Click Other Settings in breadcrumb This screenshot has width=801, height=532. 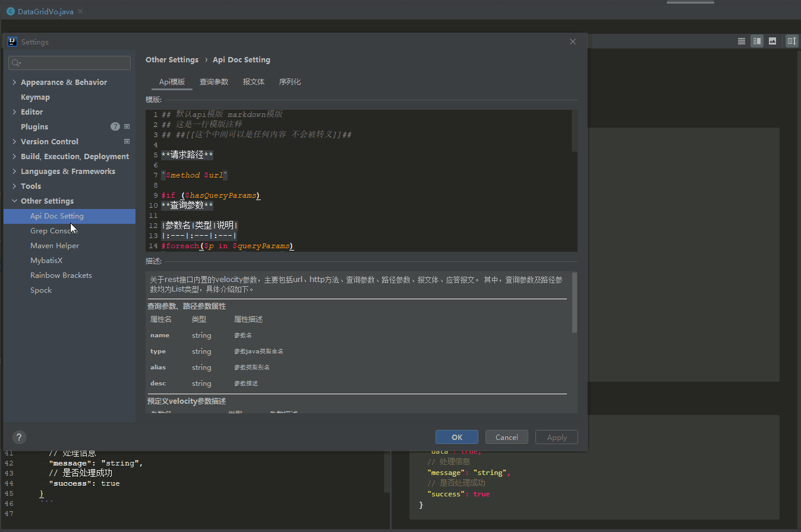tap(172, 60)
